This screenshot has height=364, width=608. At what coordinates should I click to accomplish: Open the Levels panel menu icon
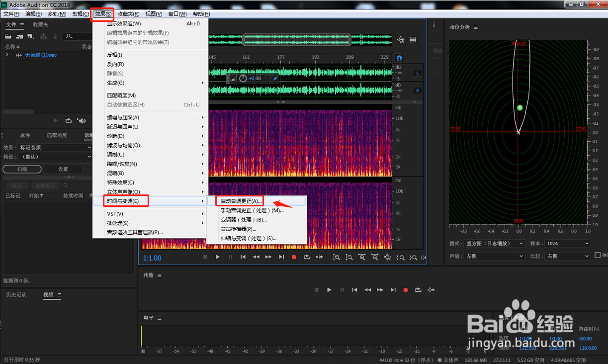click(x=160, y=318)
